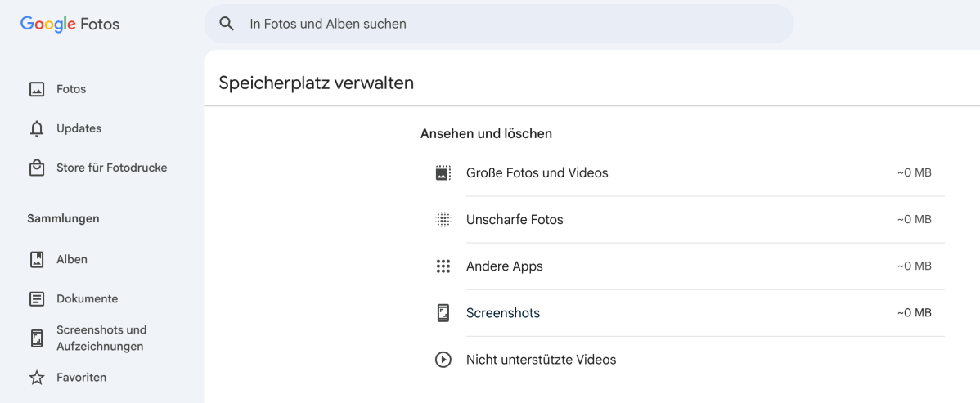Click the 'Ansehen und löschen' heading
The height and width of the screenshot is (403, 980).
(x=486, y=134)
